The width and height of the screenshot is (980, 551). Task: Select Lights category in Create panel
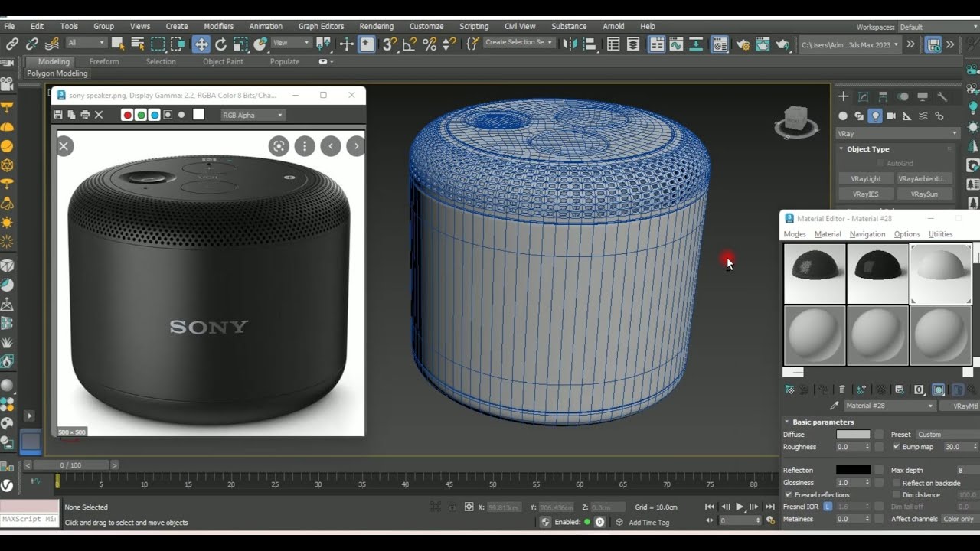pos(875,116)
